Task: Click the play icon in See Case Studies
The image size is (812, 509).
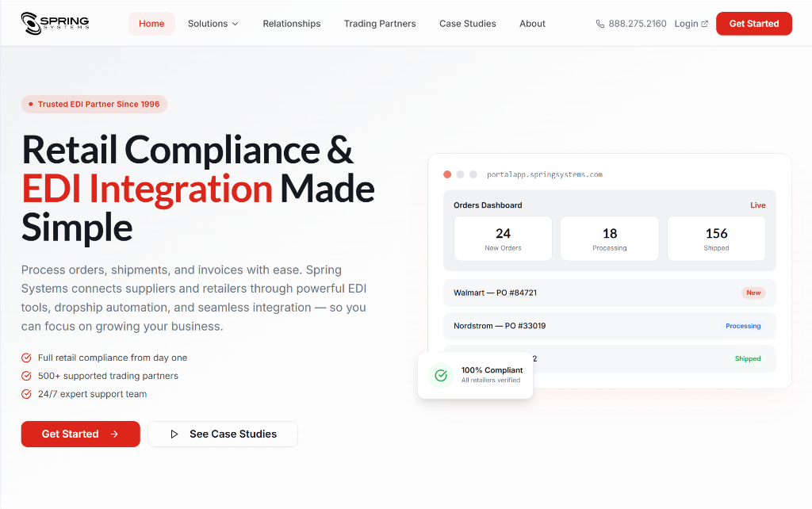Action: [x=174, y=434]
